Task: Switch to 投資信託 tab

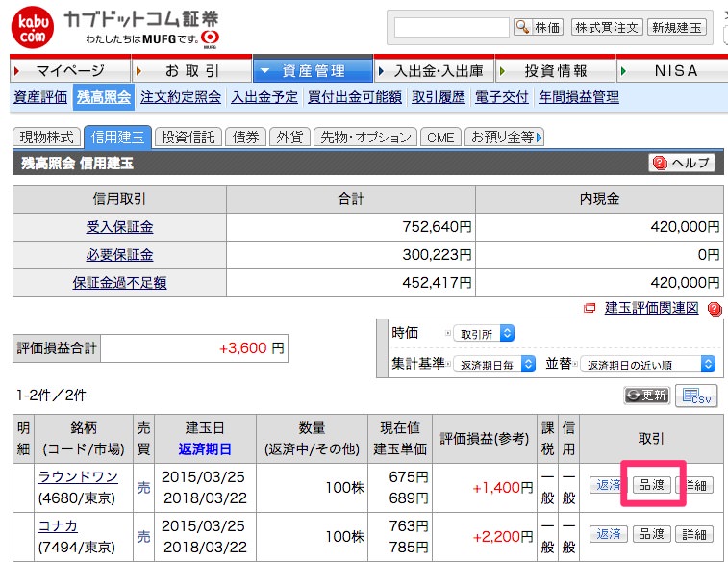Action: [x=188, y=138]
